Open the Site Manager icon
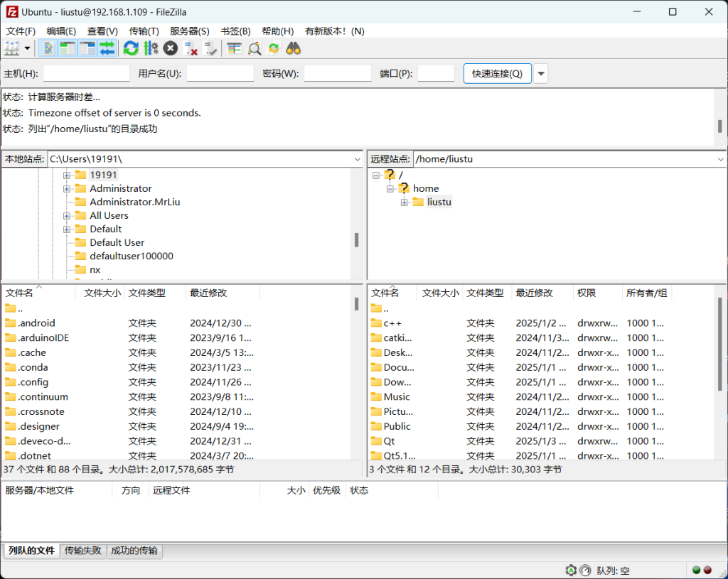Viewport: 728px width, 579px height. [12, 48]
